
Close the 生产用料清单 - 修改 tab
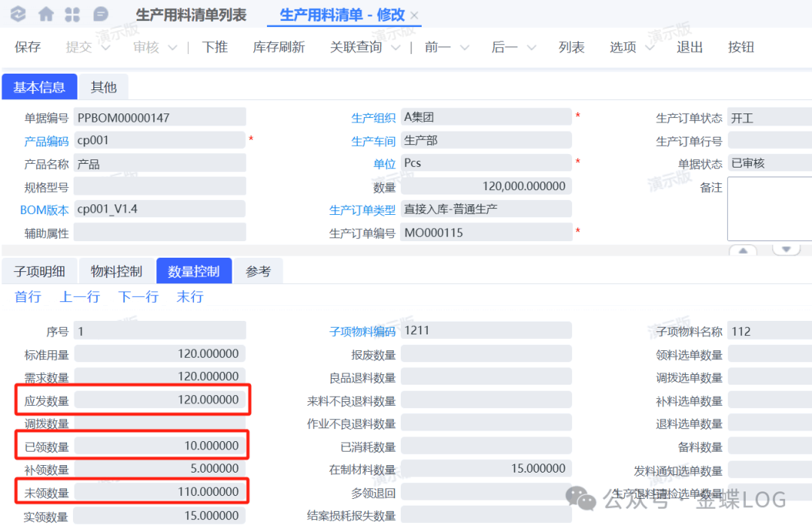pos(415,16)
